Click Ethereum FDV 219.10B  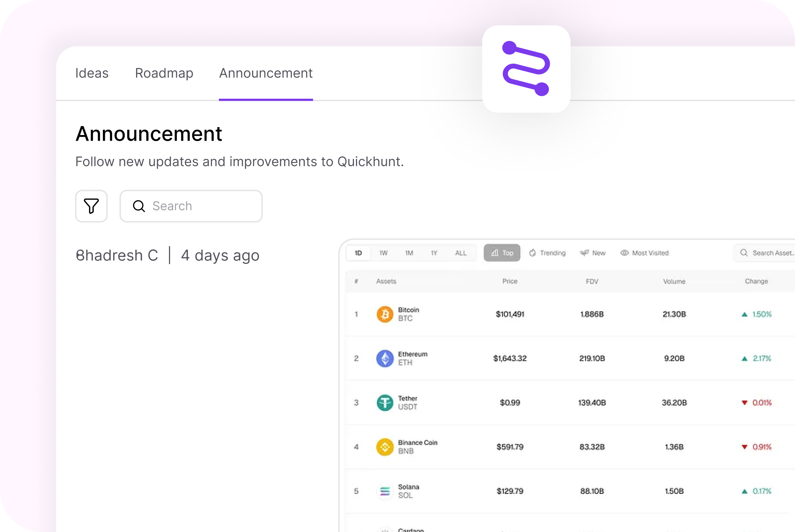tap(592, 358)
